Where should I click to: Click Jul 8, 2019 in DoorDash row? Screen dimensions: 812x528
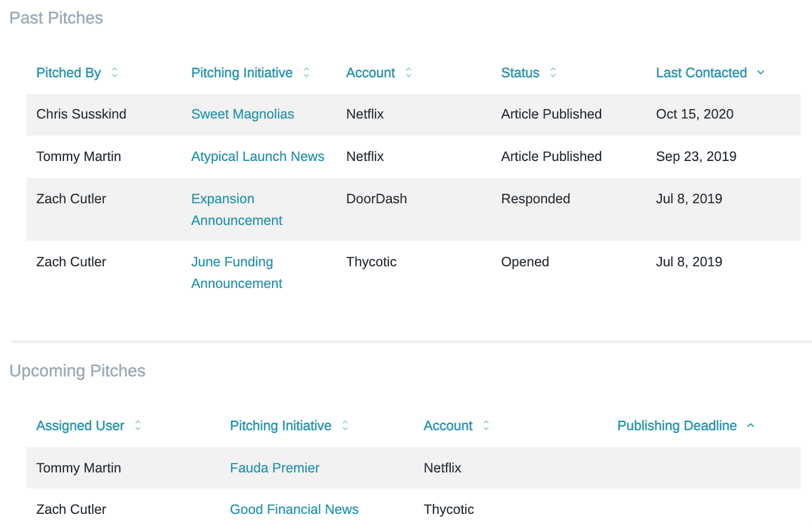click(689, 199)
